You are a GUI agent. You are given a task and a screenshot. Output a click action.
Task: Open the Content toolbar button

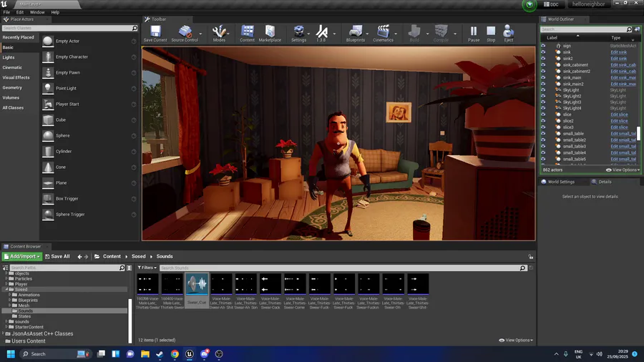tap(248, 31)
